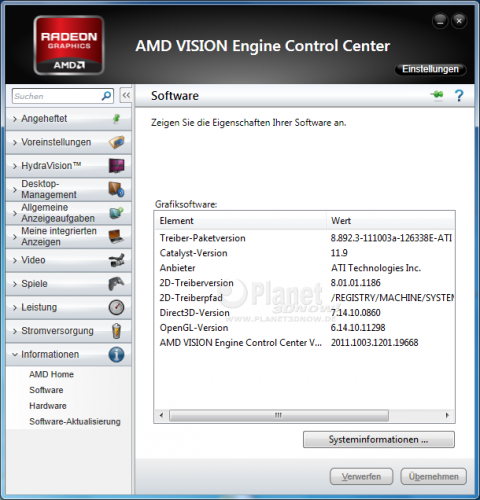
Task: Click the Allgemeine Anzeigeaufgaben icon
Action: pyautogui.click(x=117, y=213)
